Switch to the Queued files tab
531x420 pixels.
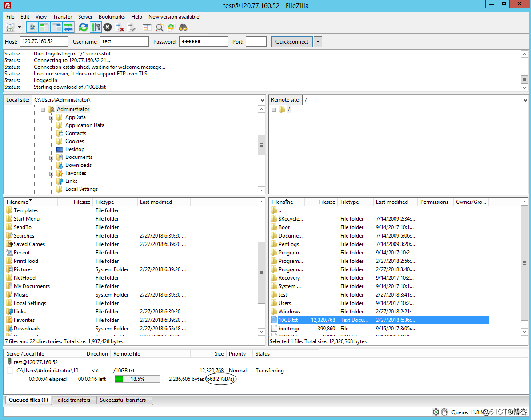point(28,400)
